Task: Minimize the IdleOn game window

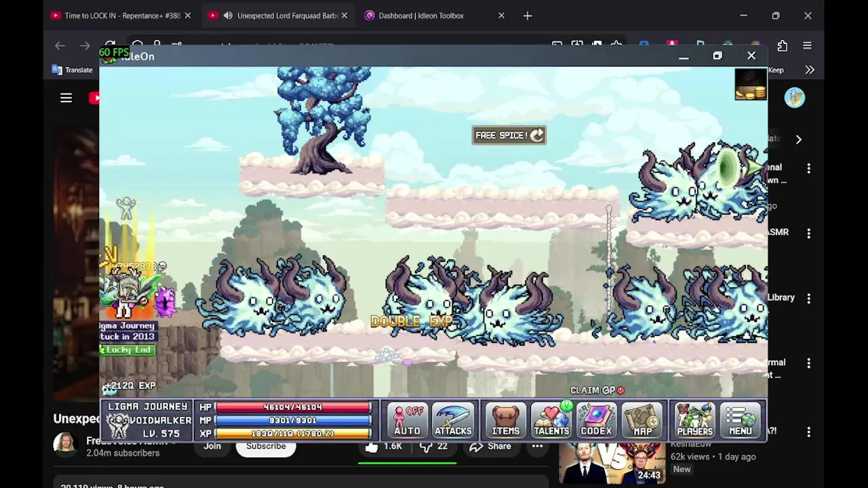Action: (x=684, y=56)
